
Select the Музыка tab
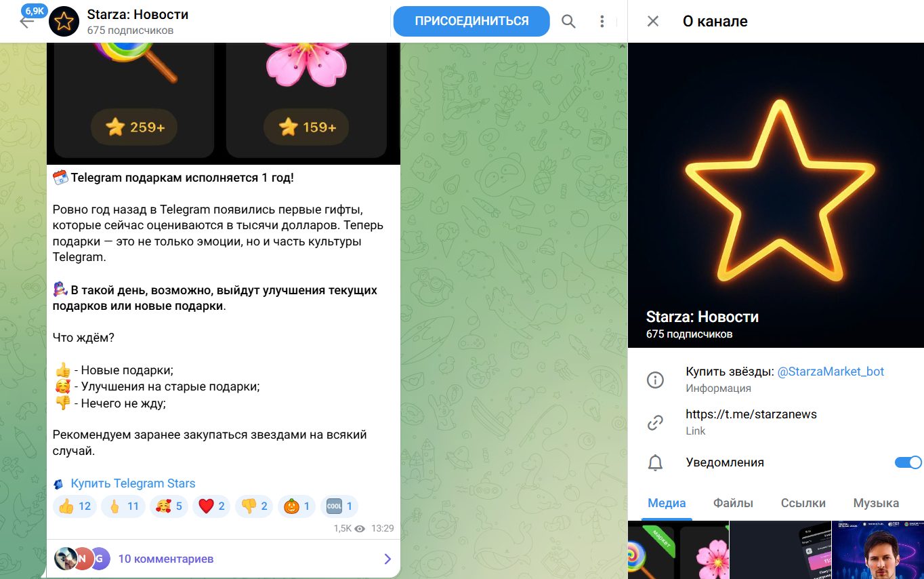tap(876, 503)
